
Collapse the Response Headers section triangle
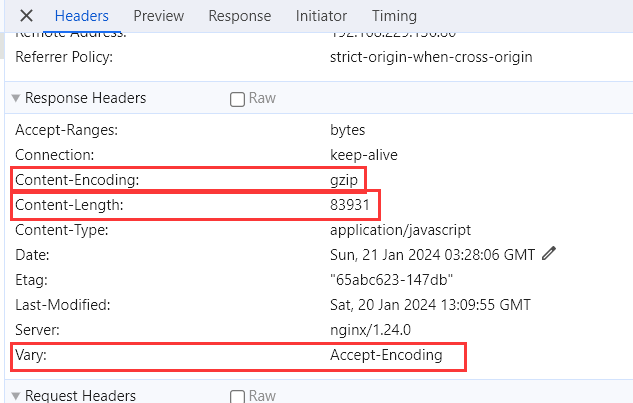pos(16,98)
